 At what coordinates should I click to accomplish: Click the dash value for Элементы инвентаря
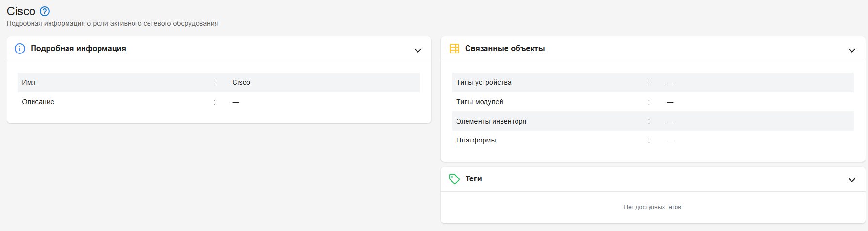[x=670, y=122]
